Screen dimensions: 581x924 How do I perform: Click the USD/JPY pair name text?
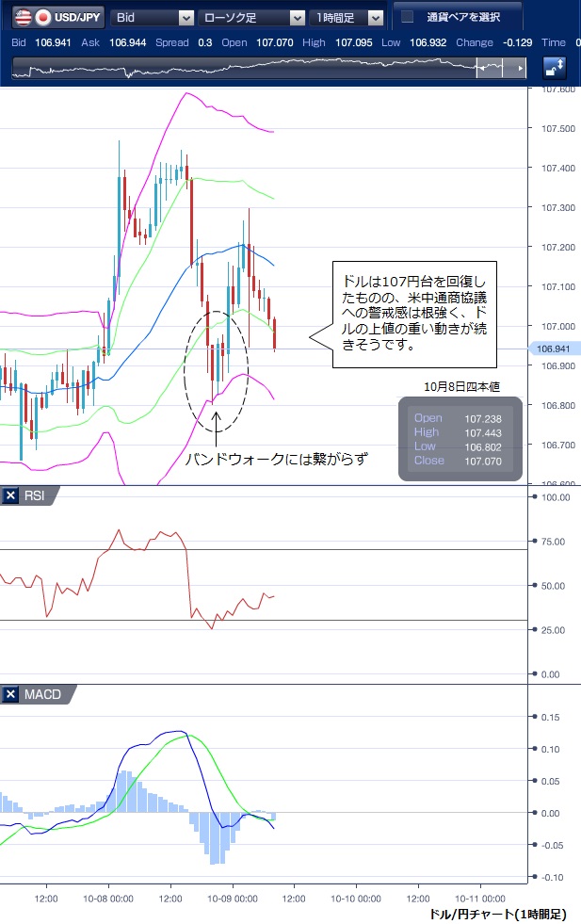point(79,17)
